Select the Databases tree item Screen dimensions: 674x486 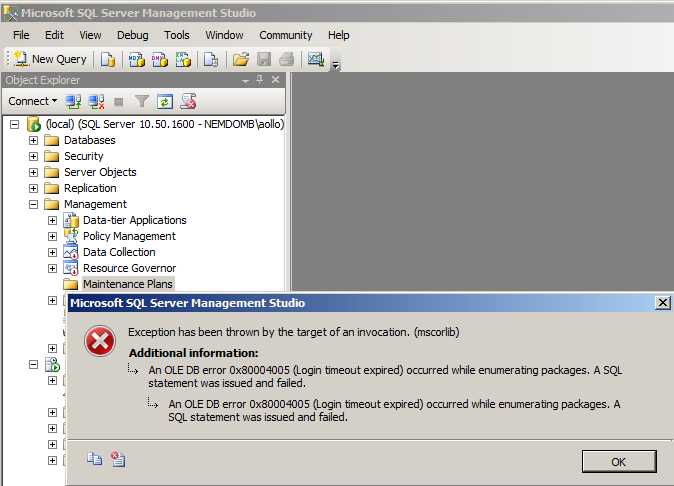click(x=89, y=140)
